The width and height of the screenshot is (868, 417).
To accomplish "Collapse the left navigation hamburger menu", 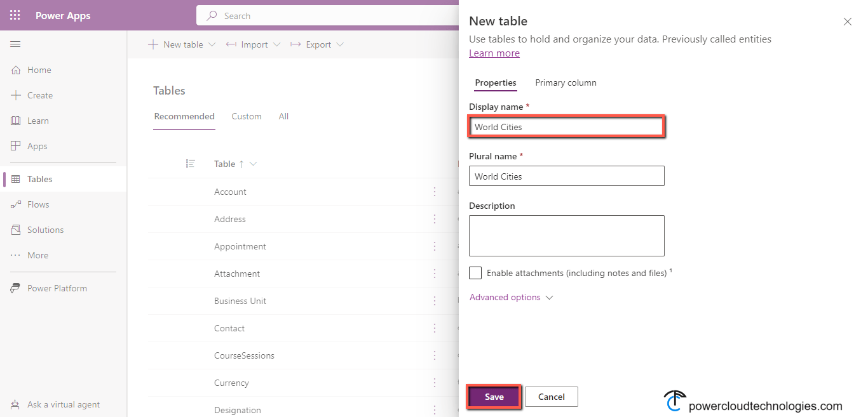I will pos(15,44).
